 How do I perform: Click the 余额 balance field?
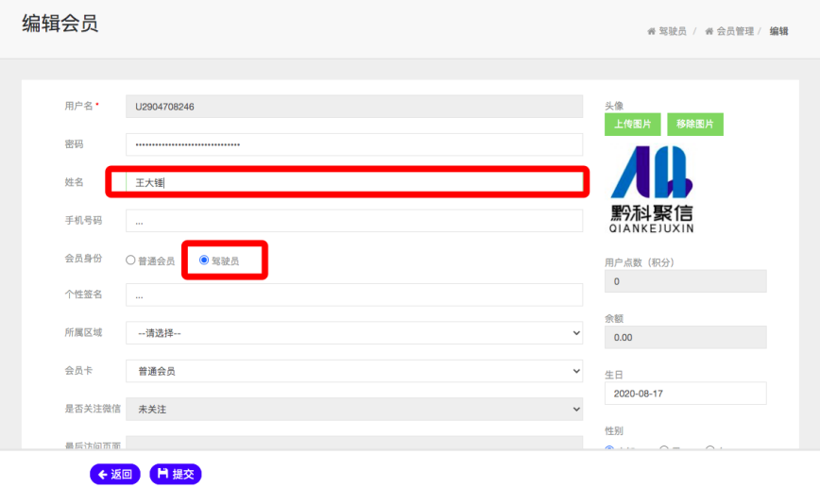coord(685,337)
